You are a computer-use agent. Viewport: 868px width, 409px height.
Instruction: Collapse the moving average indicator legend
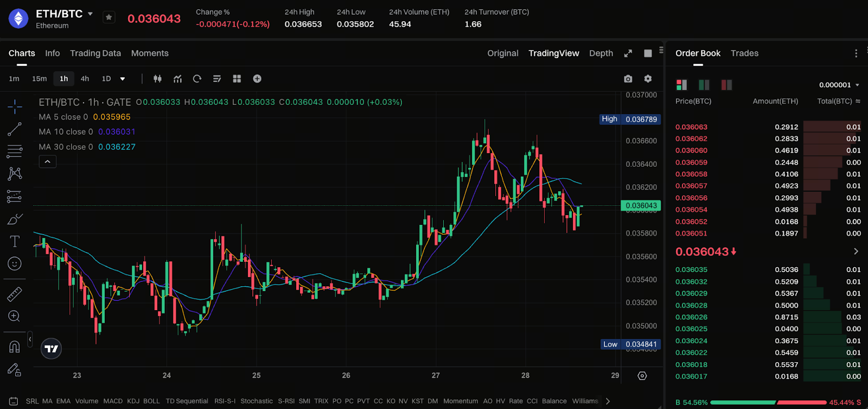[48, 162]
